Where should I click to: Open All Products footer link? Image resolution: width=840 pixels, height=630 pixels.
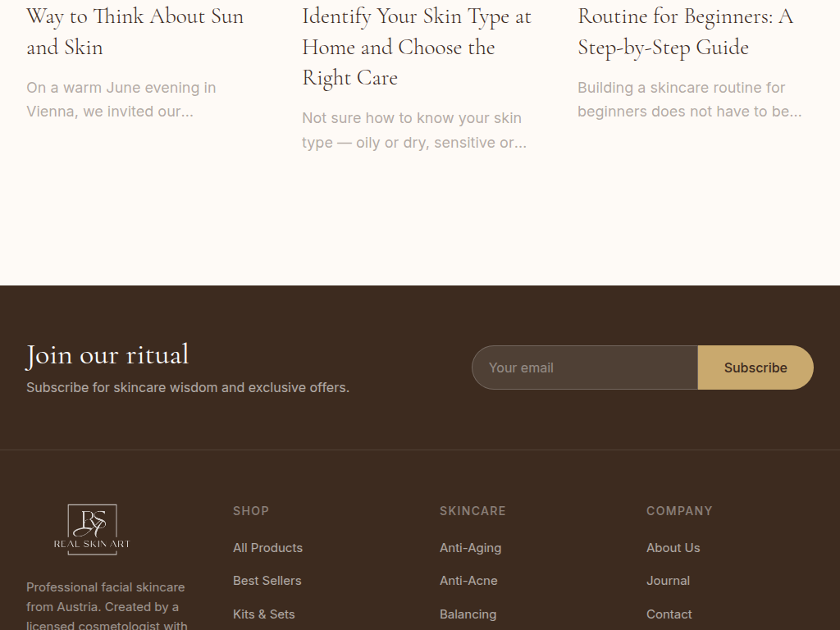coord(267,548)
